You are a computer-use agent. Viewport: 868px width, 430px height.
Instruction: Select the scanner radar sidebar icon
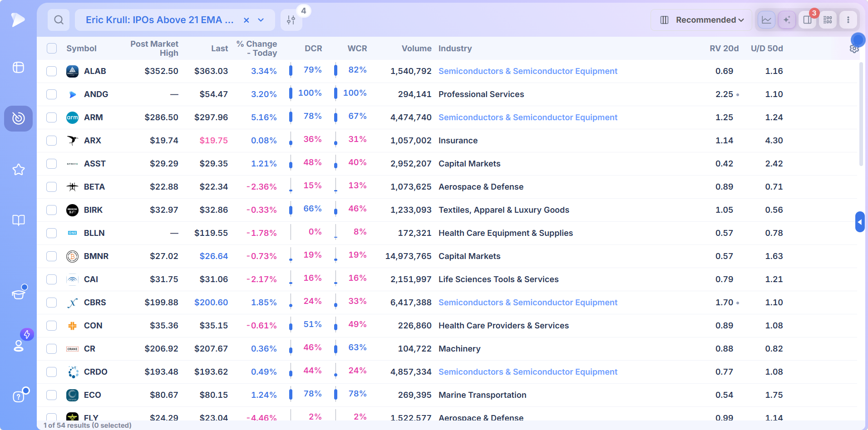(x=18, y=118)
